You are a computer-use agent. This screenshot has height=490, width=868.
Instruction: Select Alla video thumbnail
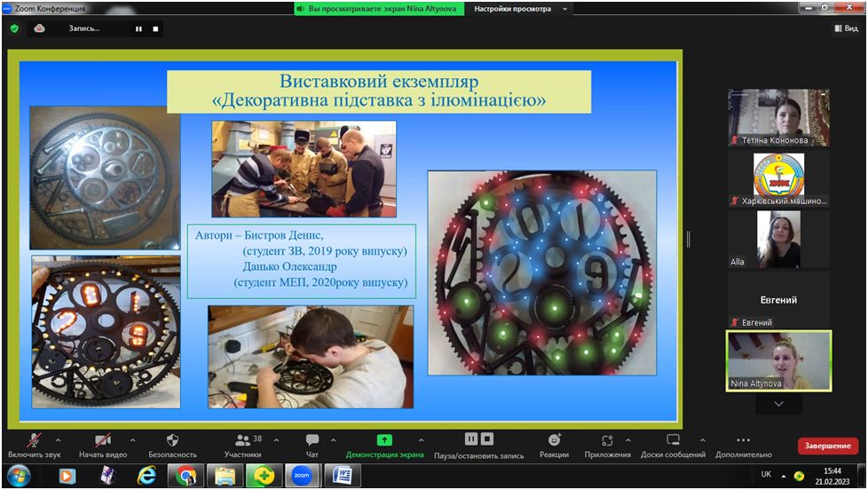tap(778, 239)
